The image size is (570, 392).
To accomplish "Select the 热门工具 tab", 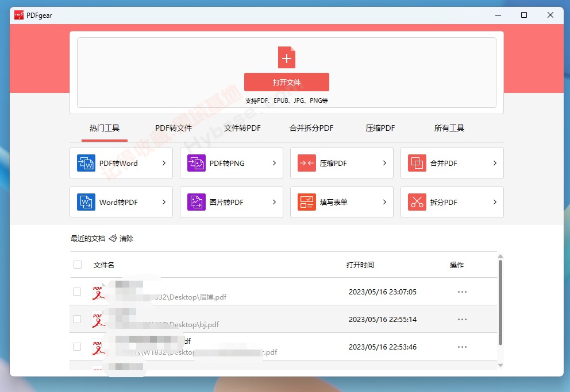I will pyautogui.click(x=105, y=128).
